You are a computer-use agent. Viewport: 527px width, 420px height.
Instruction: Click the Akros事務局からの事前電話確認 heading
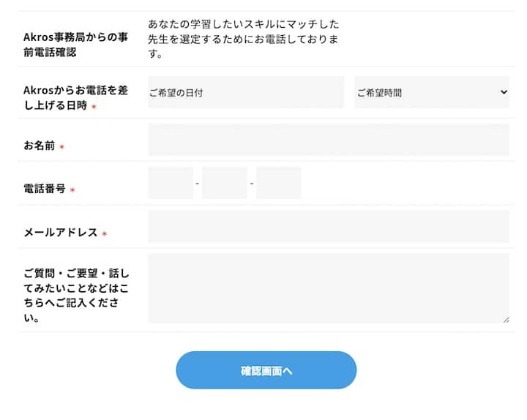[75, 45]
